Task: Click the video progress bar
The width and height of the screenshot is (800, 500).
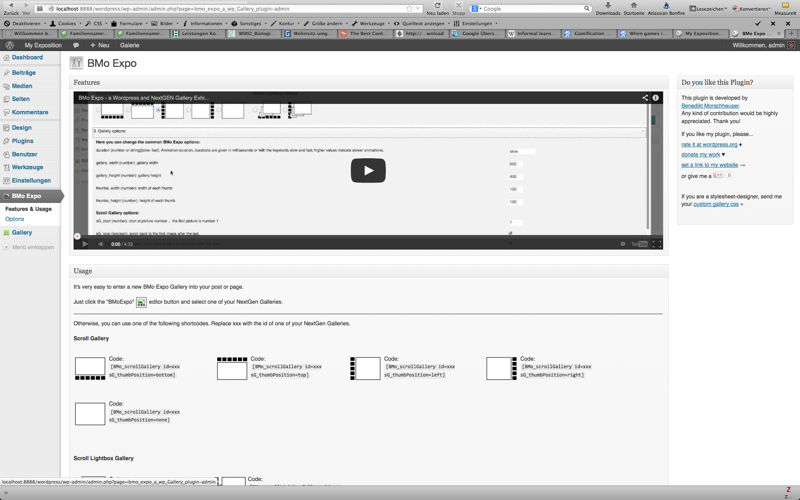Action: (368, 237)
